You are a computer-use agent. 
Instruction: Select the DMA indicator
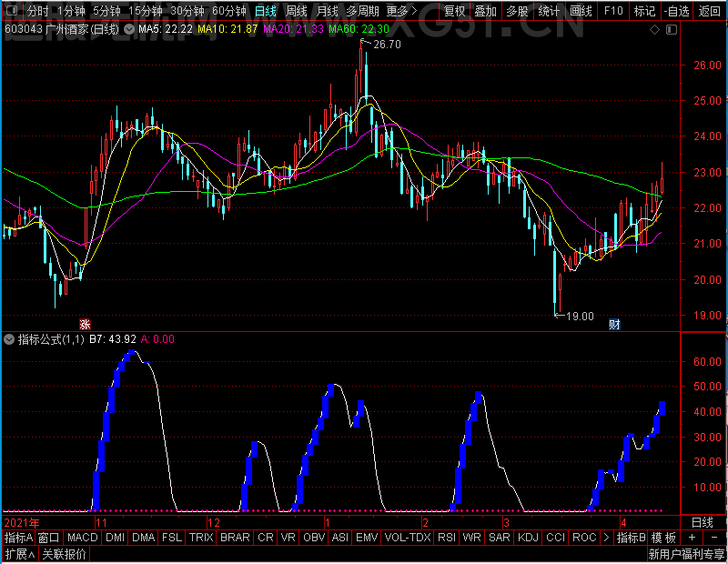pos(144,538)
